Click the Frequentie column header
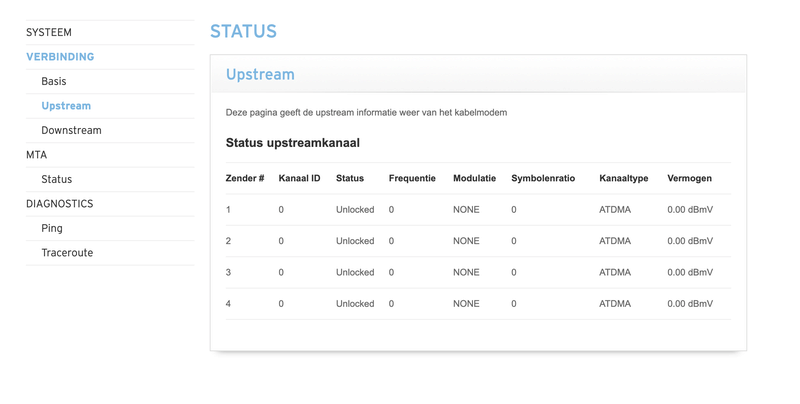This screenshot has height=404, width=800. [412, 179]
